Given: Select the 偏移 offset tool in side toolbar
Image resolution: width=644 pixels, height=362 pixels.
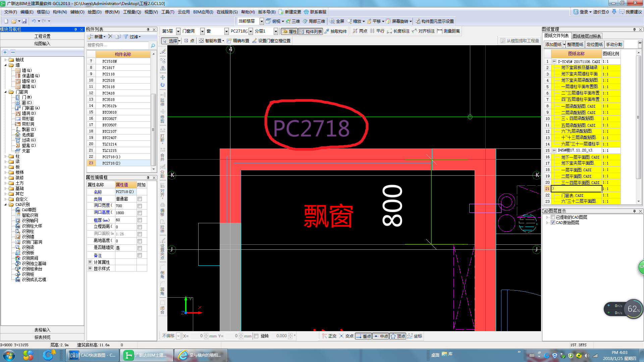Looking at the screenshot, I should tap(163, 209).
